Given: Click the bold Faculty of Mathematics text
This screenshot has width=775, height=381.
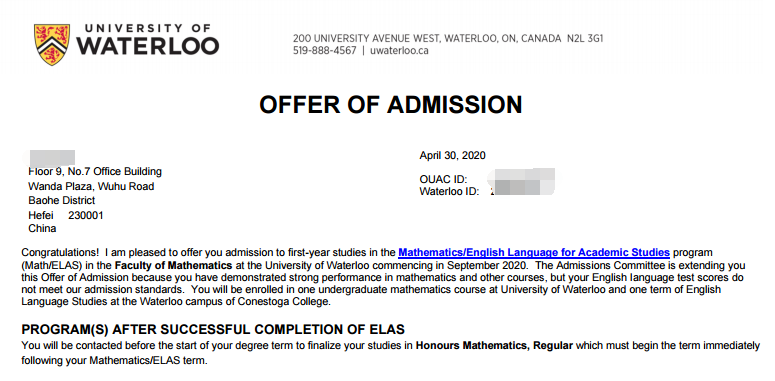Looking at the screenshot, I should tap(173, 265).
